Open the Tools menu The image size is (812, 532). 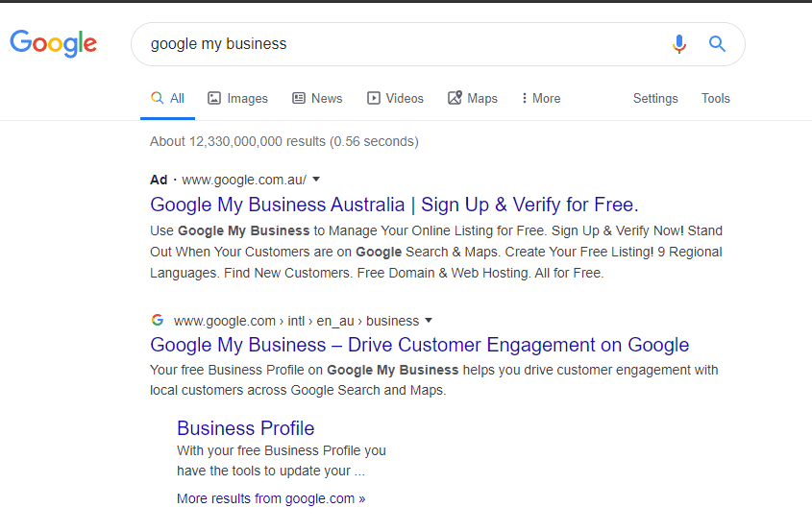point(716,98)
